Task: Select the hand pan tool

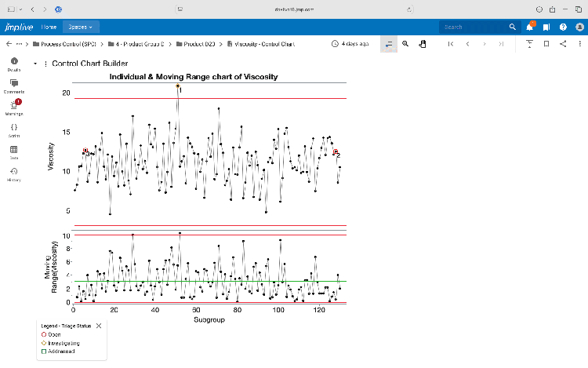Action: point(422,44)
